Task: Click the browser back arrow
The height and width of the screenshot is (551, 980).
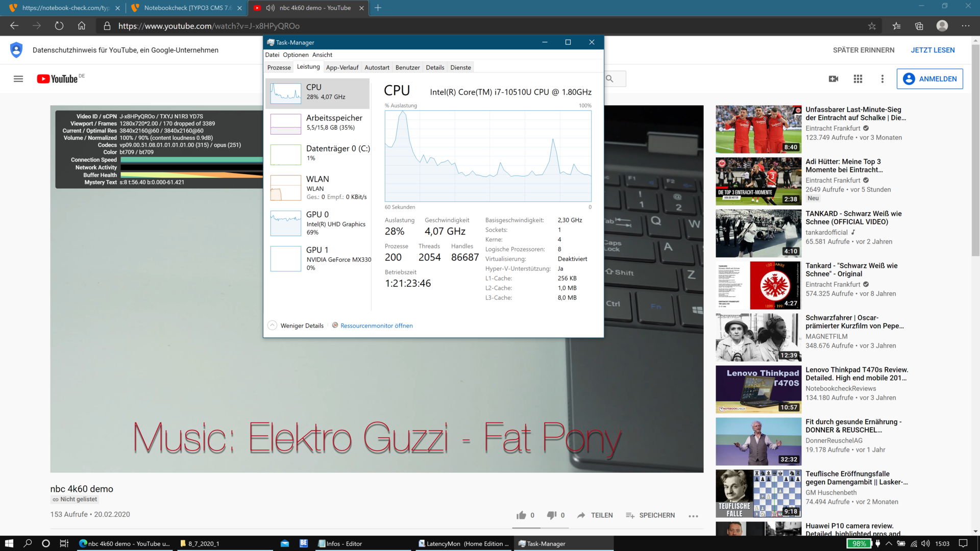Action: click(14, 26)
